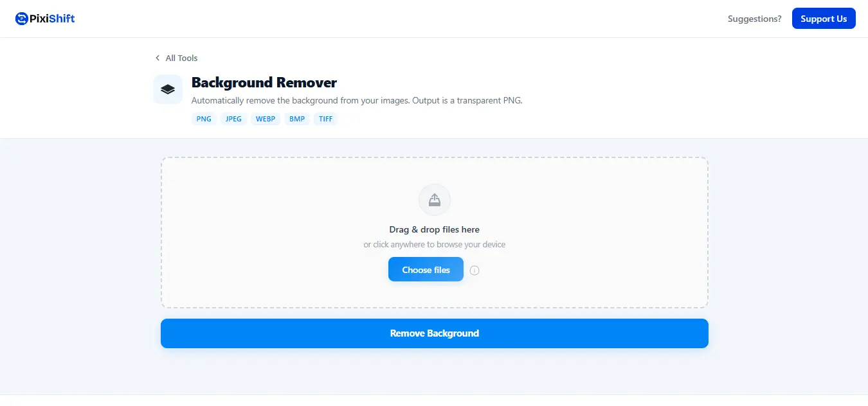868x406 pixels.
Task: Click the TIFF format tag
Action: pos(326,119)
